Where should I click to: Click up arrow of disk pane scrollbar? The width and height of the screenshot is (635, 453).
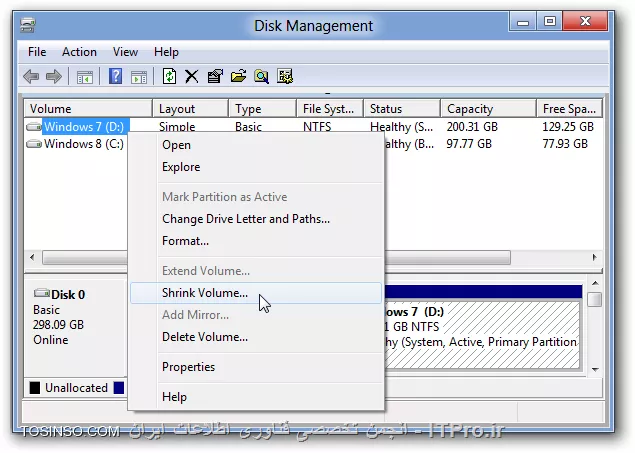click(x=595, y=283)
